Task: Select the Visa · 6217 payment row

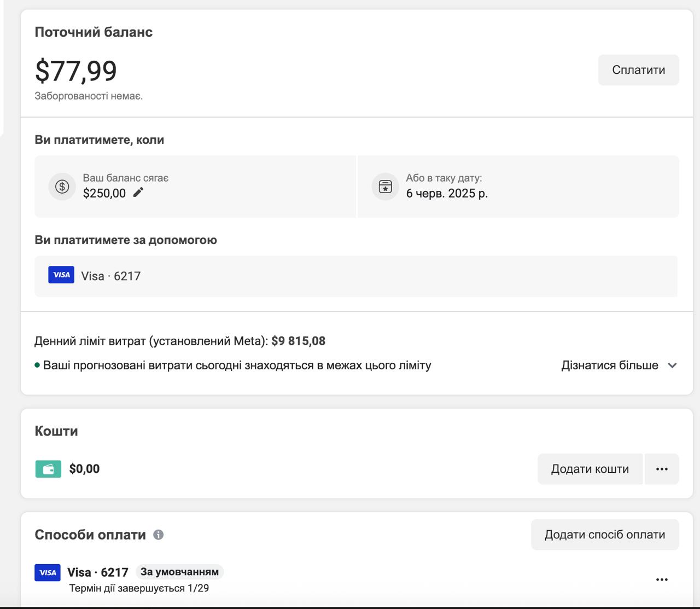Action: pos(356,276)
